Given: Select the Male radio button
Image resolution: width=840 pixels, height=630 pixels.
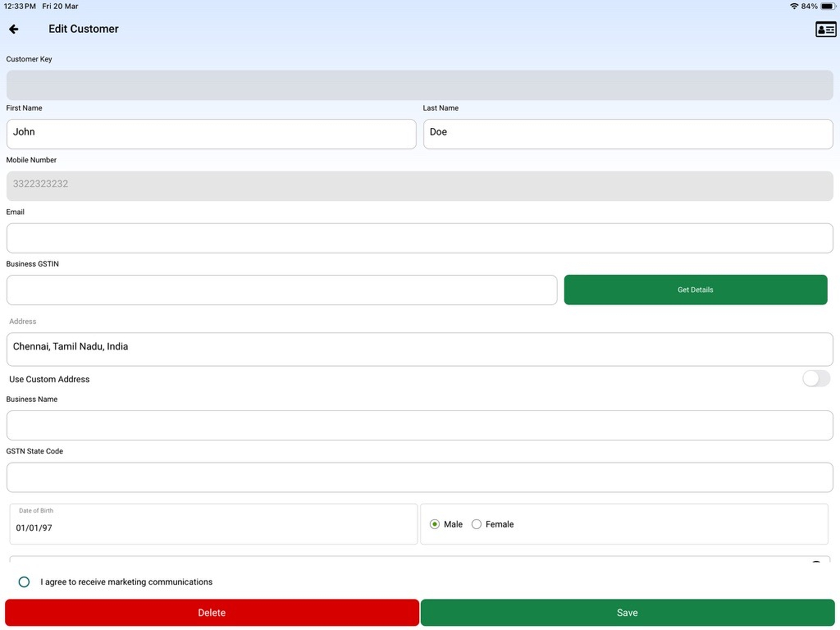Looking at the screenshot, I should click(x=434, y=524).
